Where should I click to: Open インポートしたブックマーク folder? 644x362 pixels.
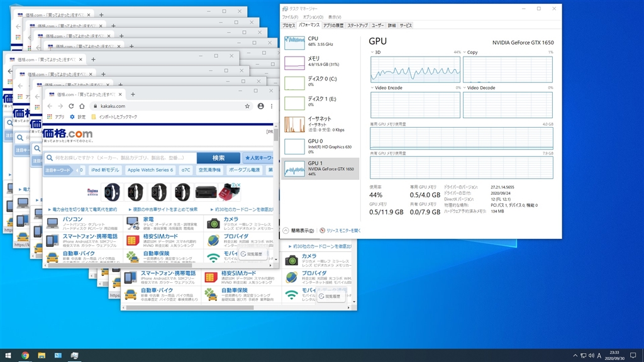pos(114,117)
